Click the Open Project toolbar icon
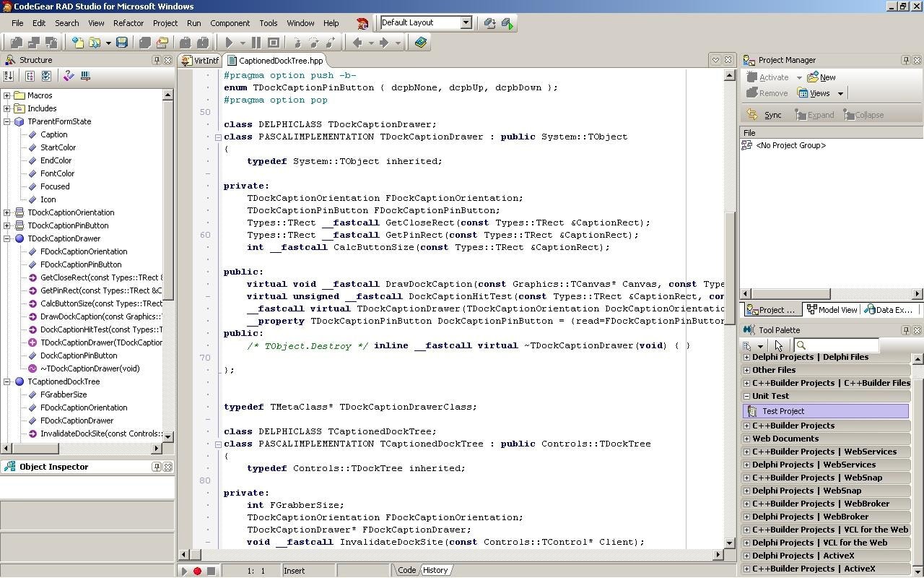Viewport: 924px width, 578px height. (162, 43)
